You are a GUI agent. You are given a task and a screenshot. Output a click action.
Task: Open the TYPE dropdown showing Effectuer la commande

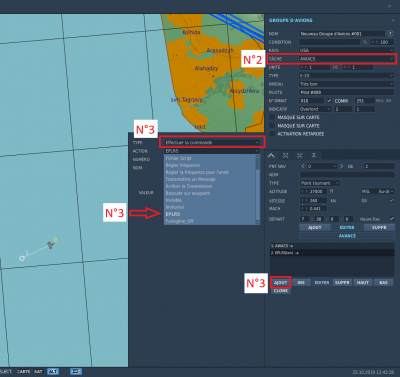212,142
